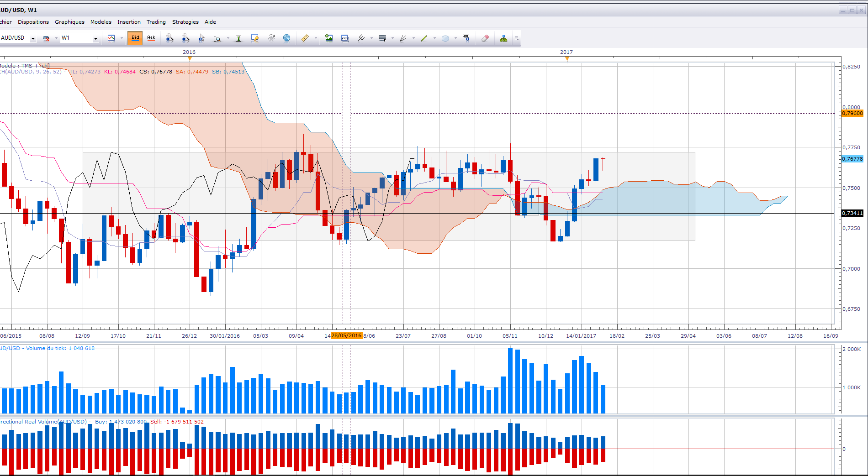The image size is (868, 476).
Task: Click the chart properties key icon
Action: pyautogui.click(x=255, y=38)
